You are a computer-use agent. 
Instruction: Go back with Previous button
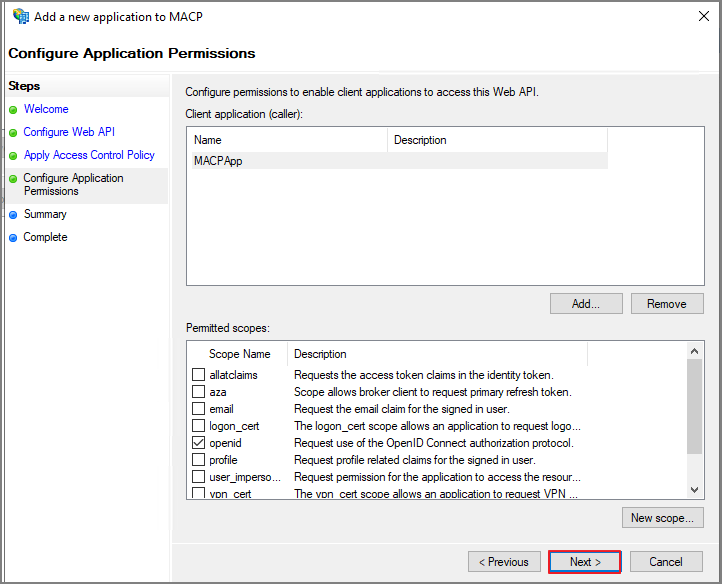504,562
